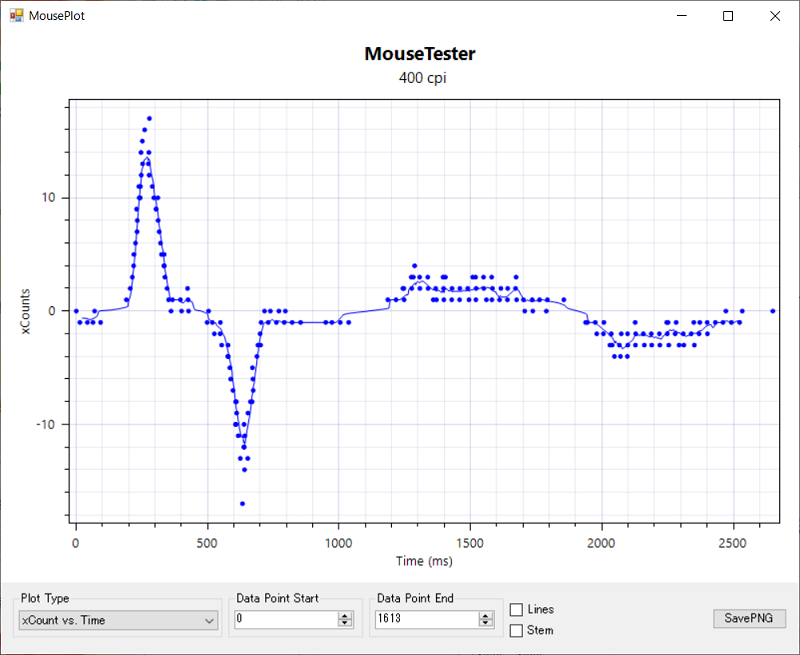Minimize the MousePlot window
Screen dimensions: 800x655
(x=682, y=16)
